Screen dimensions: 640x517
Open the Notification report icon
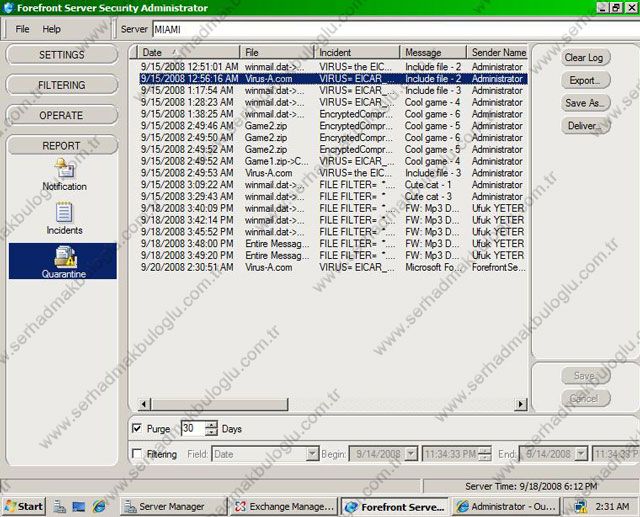[x=64, y=174]
